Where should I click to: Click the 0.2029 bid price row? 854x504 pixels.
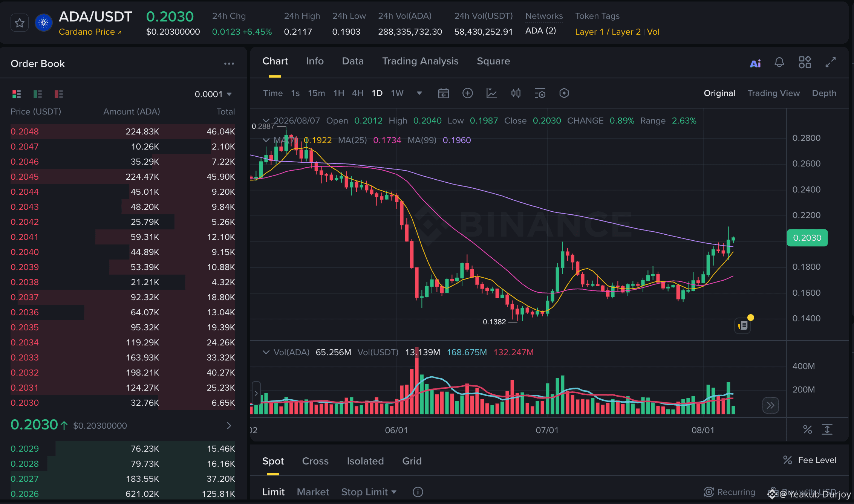pos(123,449)
